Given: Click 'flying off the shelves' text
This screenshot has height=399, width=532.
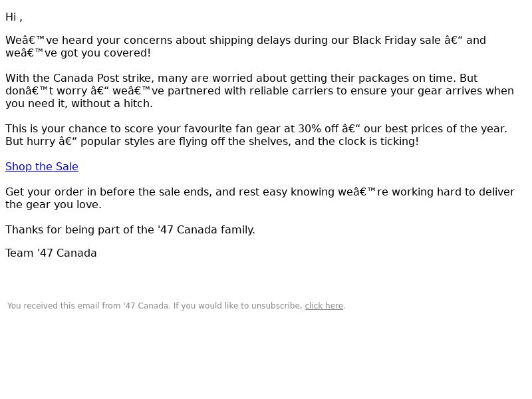Looking at the screenshot, I should (235, 142).
